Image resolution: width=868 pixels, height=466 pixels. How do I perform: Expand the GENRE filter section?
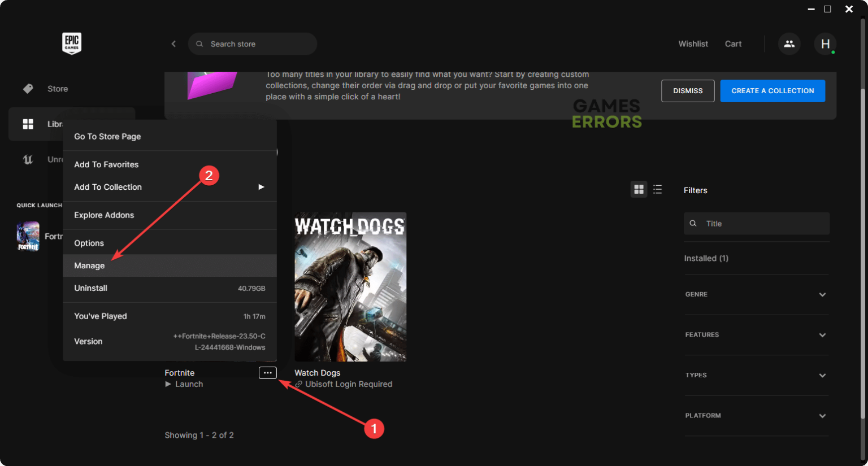(757, 294)
